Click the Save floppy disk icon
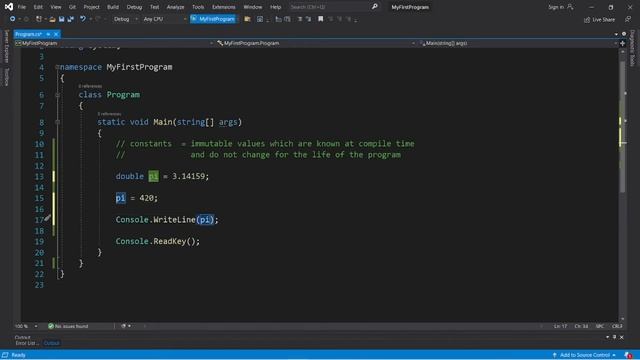This screenshot has width=640, height=360. [62, 19]
